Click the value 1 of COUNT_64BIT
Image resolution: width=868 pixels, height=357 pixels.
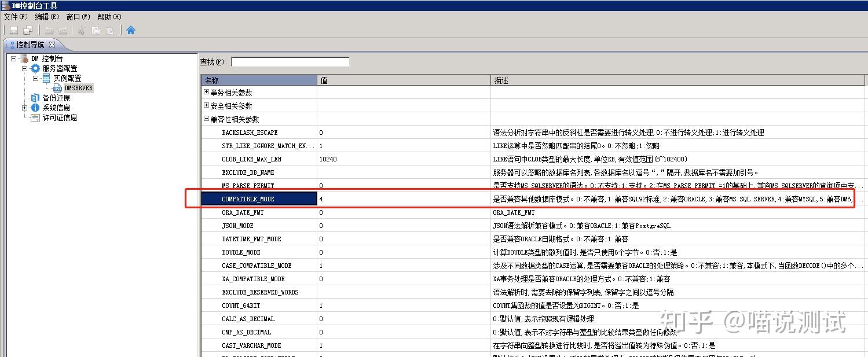point(321,306)
